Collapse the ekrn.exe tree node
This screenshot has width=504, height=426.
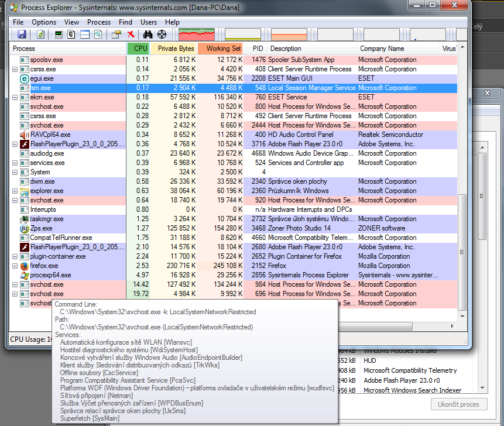pyautogui.click(x=15, y=97)
